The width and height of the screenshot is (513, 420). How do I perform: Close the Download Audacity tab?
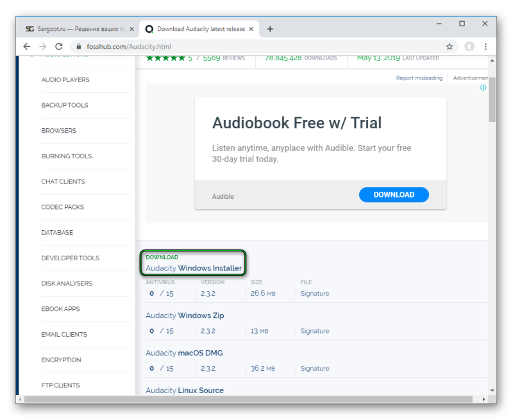tap(251, 29)
